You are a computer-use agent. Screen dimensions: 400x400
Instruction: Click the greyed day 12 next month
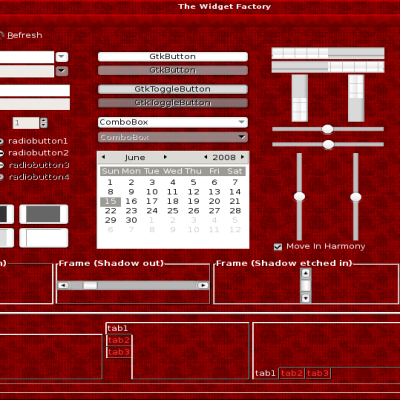coord(235,230)
